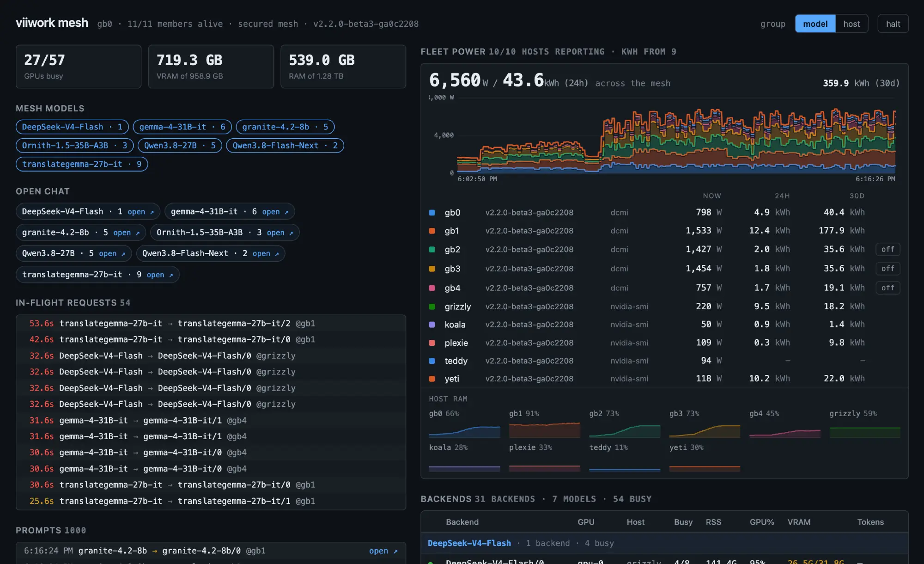Select DeepSeek-V4-Flash mesh model chip
Screen dimensions: 924x564
pos(72,127)
